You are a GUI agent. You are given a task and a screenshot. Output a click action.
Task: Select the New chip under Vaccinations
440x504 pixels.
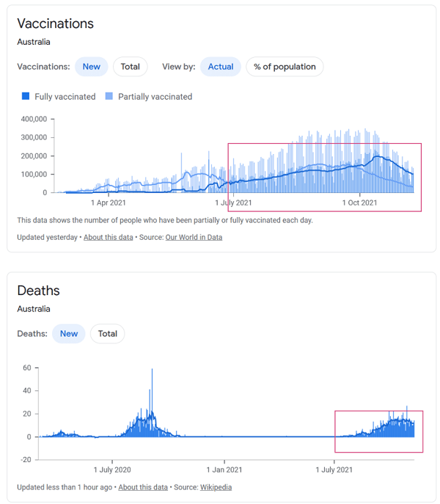coord(91,67)
